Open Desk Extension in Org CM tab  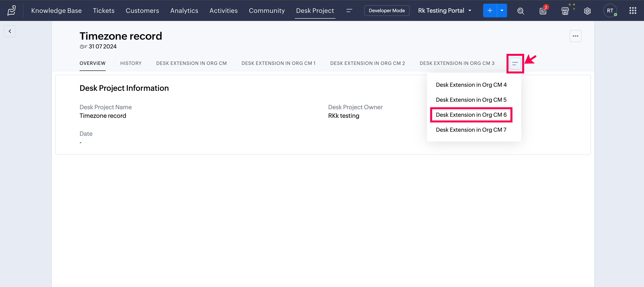point(191,63)
